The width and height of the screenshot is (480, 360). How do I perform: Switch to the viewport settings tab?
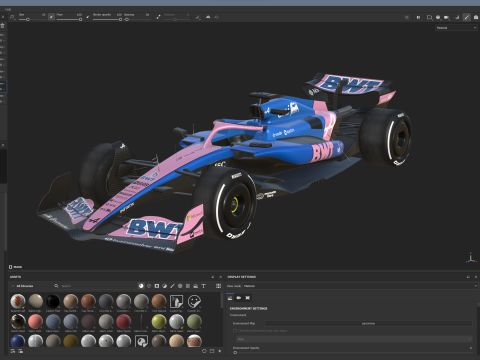click(248, 298)
